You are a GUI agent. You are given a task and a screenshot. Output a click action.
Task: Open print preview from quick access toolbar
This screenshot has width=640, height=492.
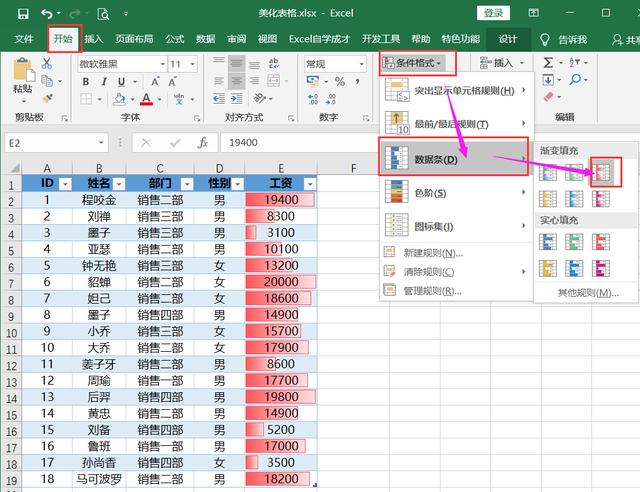point(103,14)
